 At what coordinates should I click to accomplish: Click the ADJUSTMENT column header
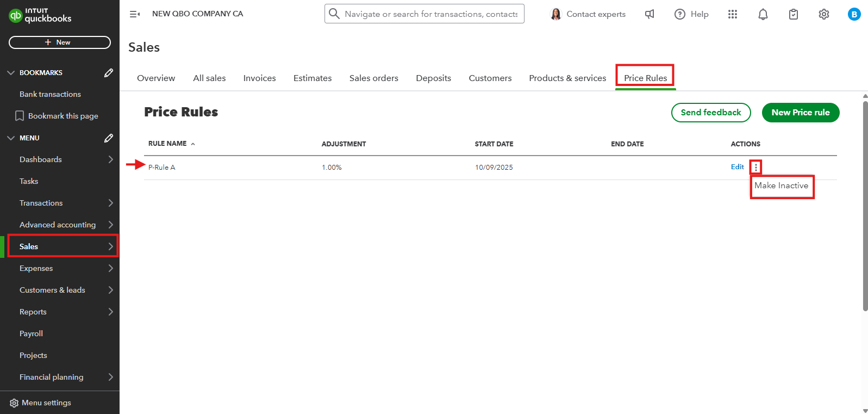coord(344,144)
